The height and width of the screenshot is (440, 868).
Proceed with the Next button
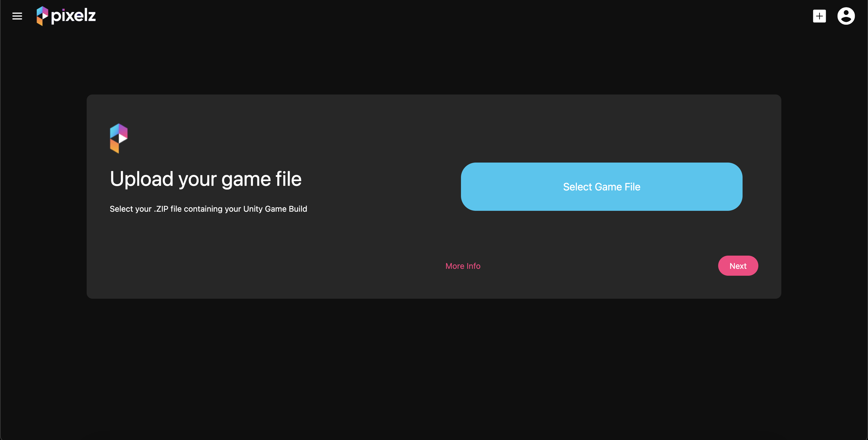(738, 266)
